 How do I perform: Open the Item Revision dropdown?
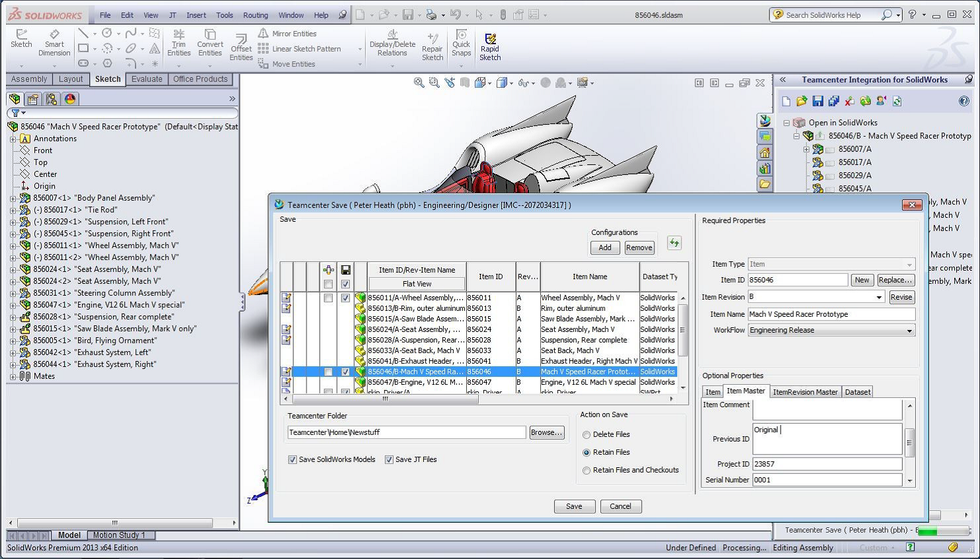tap(878, 297)
